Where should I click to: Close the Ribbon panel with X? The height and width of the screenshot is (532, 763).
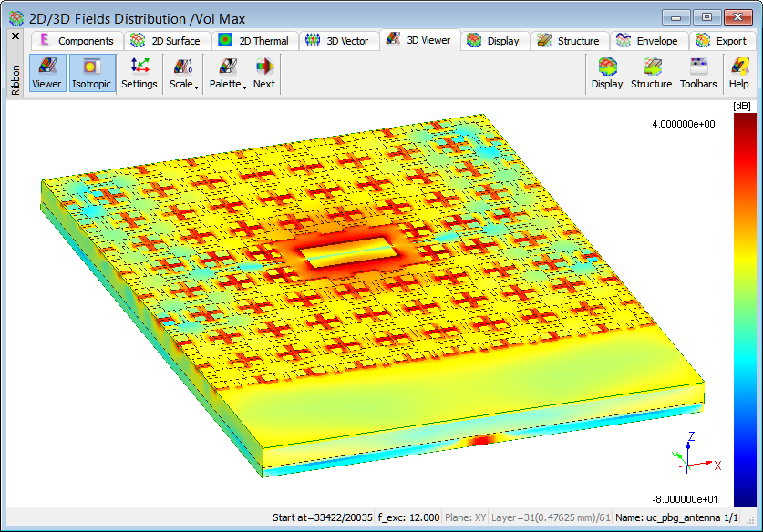click(15, 36)
